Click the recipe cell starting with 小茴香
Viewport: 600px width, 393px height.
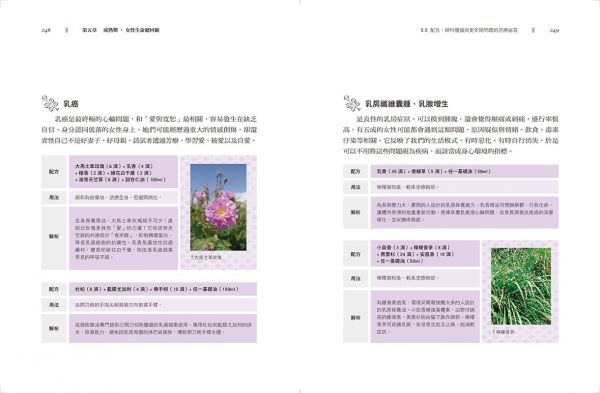425,254
